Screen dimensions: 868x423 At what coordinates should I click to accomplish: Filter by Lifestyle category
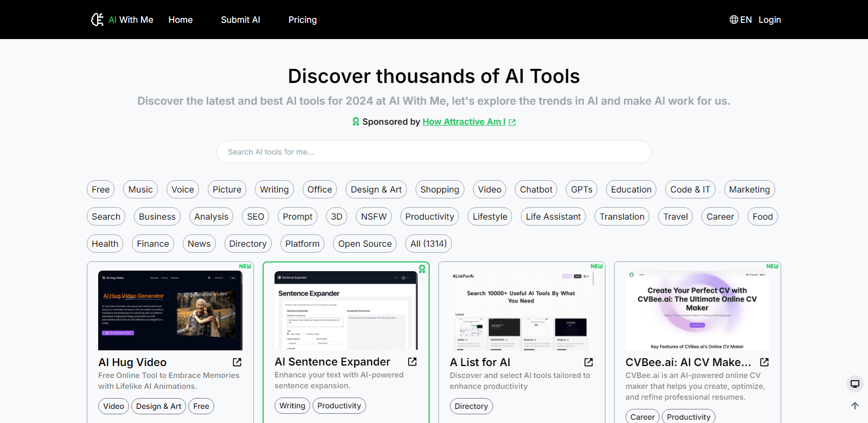click(490, 216)
